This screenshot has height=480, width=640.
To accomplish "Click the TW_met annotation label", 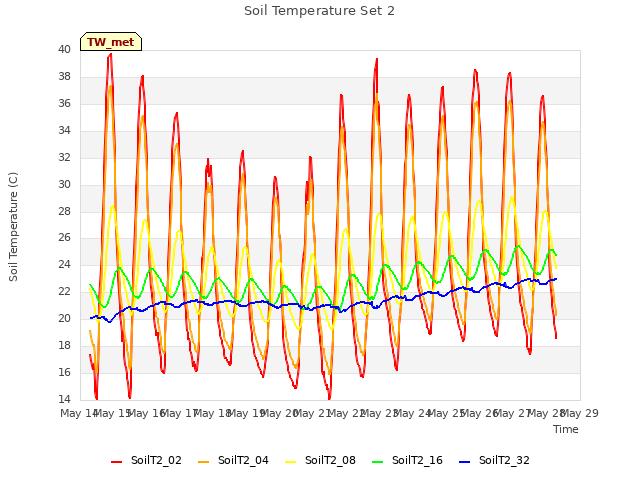I will pos(111,42).
